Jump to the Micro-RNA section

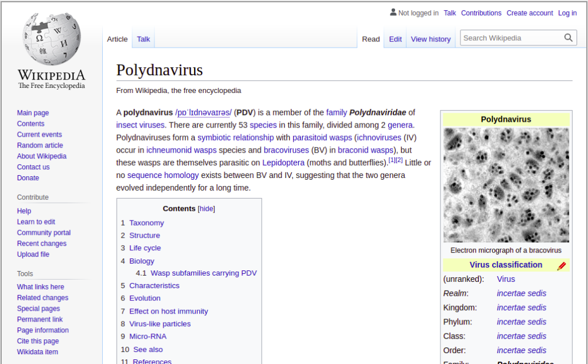coord(148,336)
